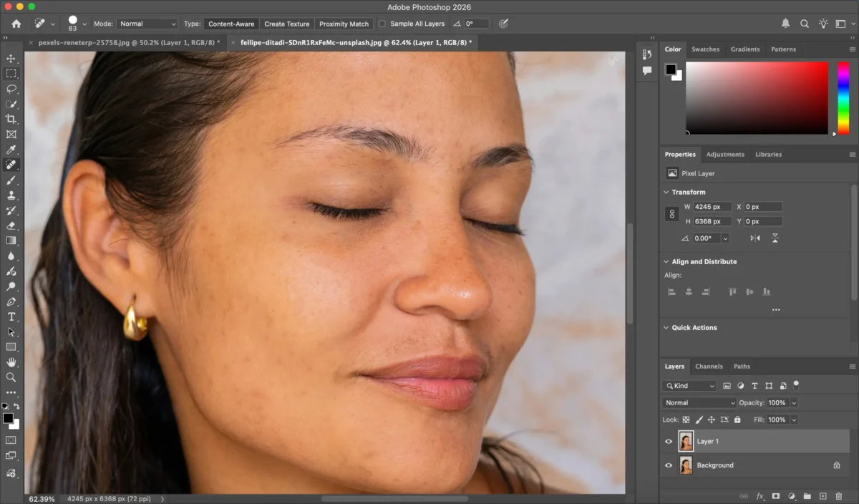Toggle visibility of Layer 1
This screenshot has height=504, width=859.
coord(668,441)
